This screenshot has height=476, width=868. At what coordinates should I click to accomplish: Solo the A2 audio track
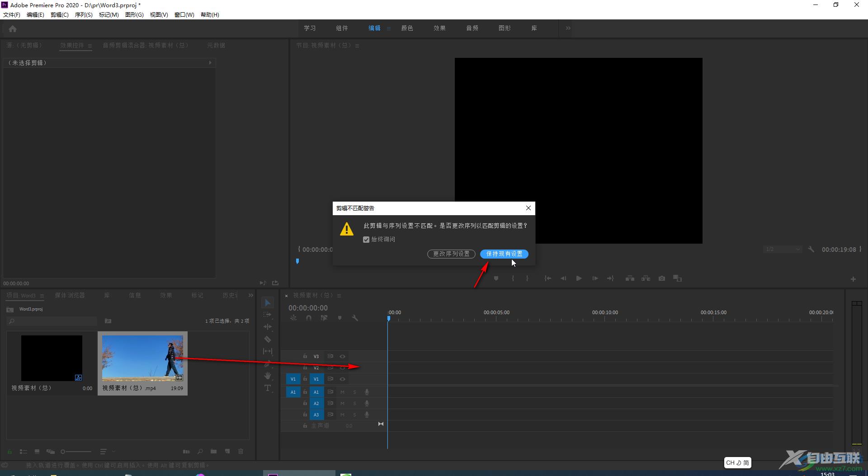point(354,403)
